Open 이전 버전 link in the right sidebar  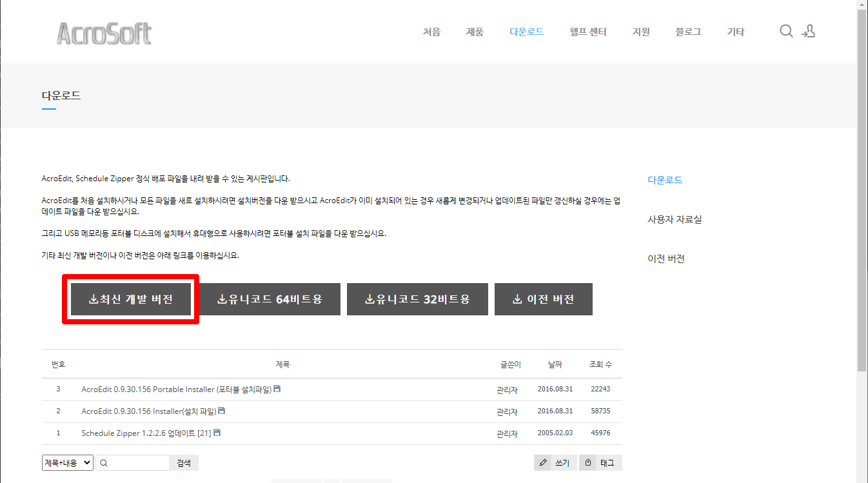pos(666,259)
